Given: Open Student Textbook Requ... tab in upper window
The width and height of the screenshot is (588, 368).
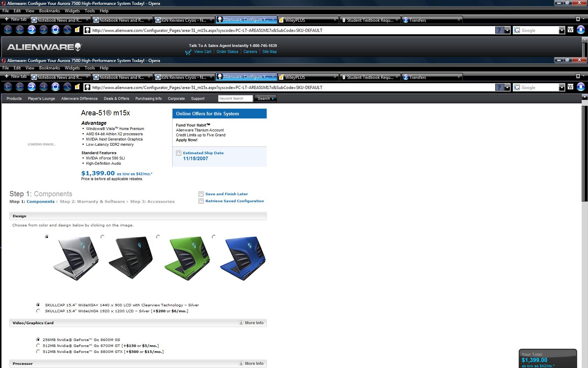Looking at the screenshot, I should click(x=370, y=20).
